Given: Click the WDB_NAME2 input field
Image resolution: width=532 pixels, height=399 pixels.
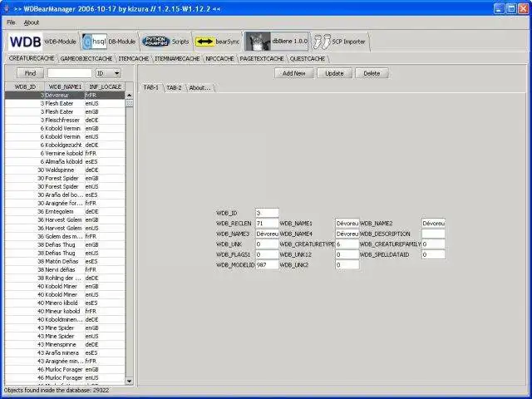Looking at the screenshot, I should (x=433, y=224).
